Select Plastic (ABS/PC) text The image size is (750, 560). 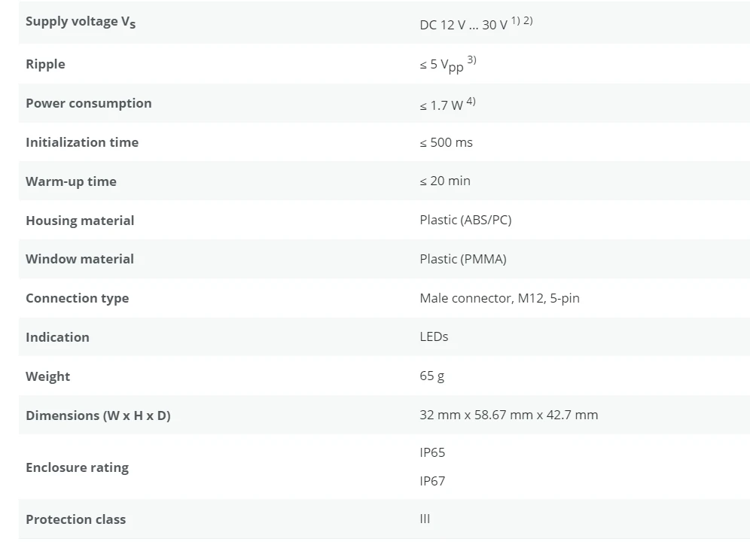[465, 220]
